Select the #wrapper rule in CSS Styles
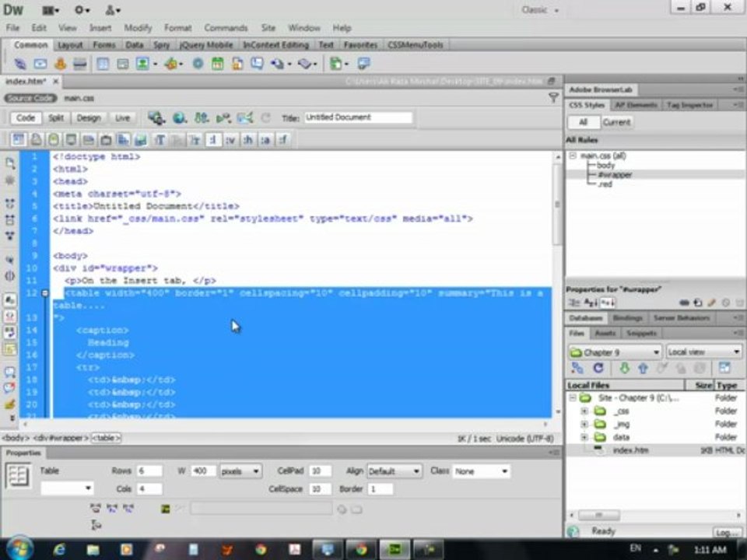This screenshot has width=747, height=560. 615,175
